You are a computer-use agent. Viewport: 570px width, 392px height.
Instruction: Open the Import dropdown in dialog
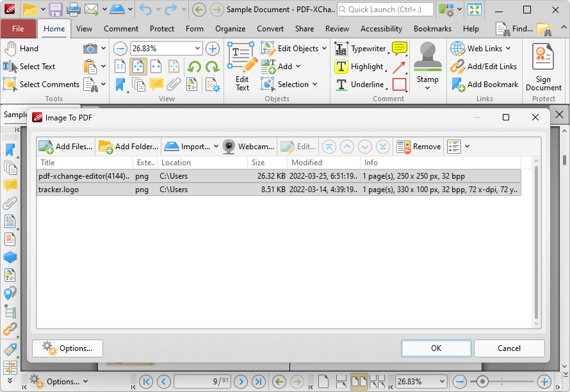[x=216, y=147]
